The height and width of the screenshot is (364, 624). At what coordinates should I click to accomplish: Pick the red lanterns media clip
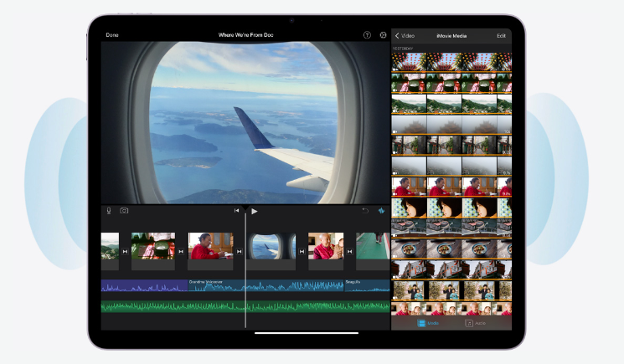coord(451,62)
